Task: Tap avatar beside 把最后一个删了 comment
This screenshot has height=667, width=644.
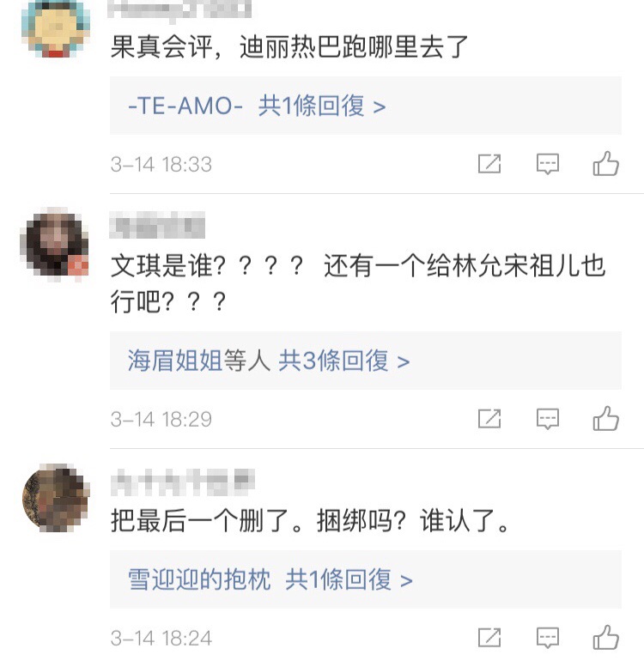Action: point(55,498)
